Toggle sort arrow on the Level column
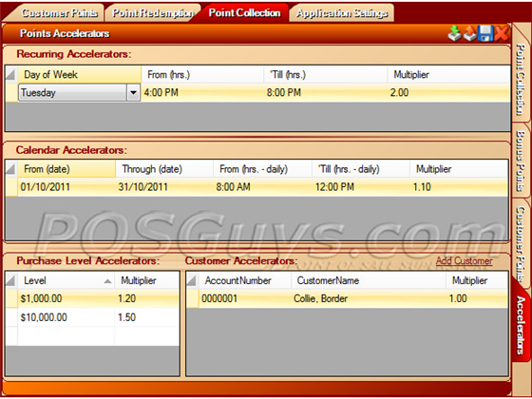 (107, 281)
